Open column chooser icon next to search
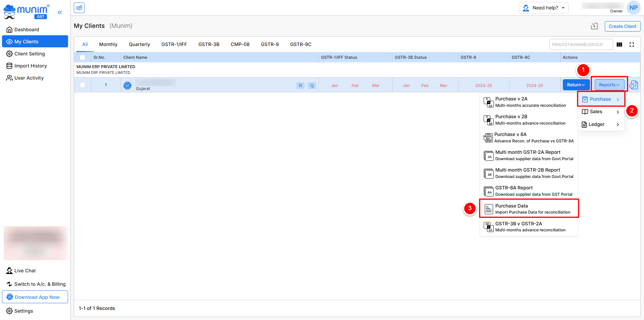 619,44
